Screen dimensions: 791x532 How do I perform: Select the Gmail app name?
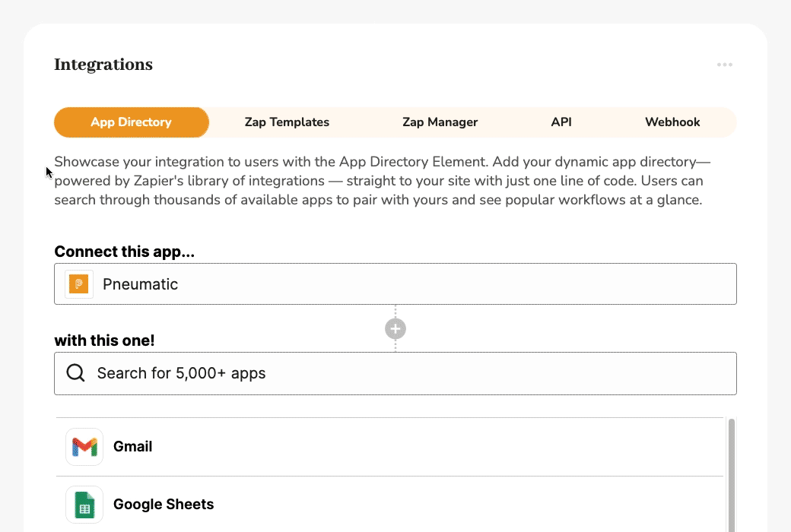(x=132, y=447)
